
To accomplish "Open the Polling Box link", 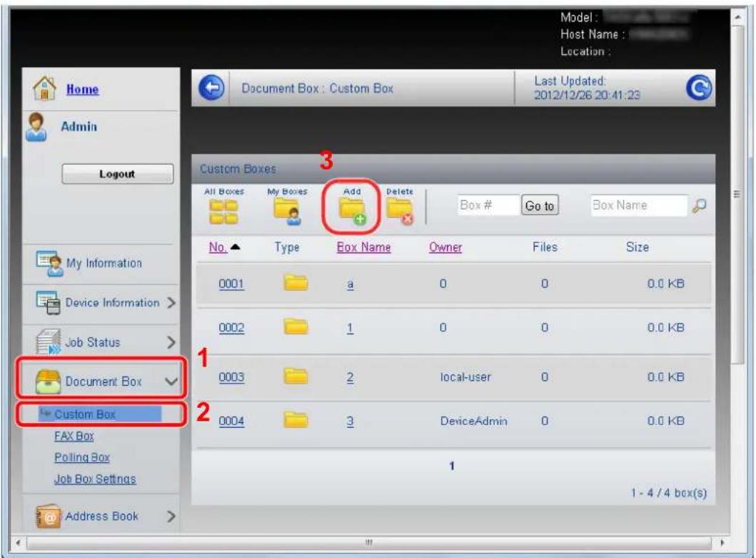I will (82, 457).
